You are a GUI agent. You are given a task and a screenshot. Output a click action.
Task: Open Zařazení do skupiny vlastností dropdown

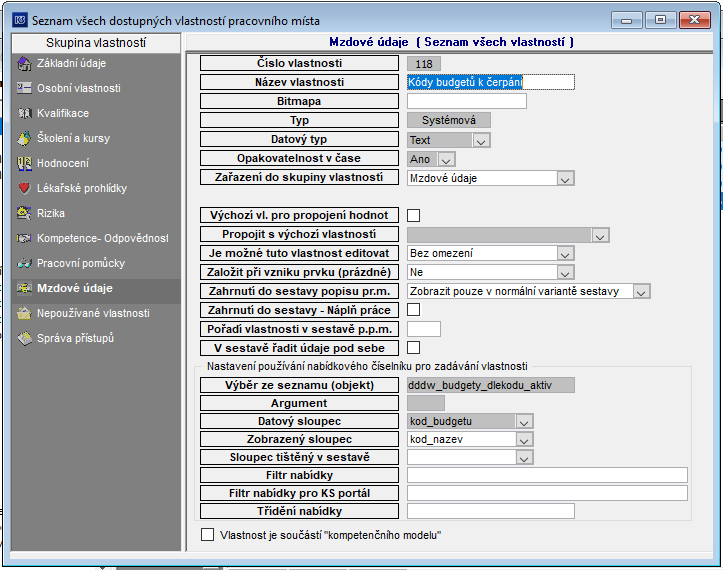[565, 178]
